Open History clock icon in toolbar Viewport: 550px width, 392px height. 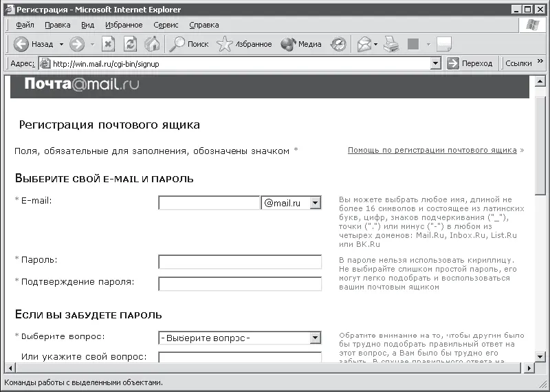coord(338,44)
